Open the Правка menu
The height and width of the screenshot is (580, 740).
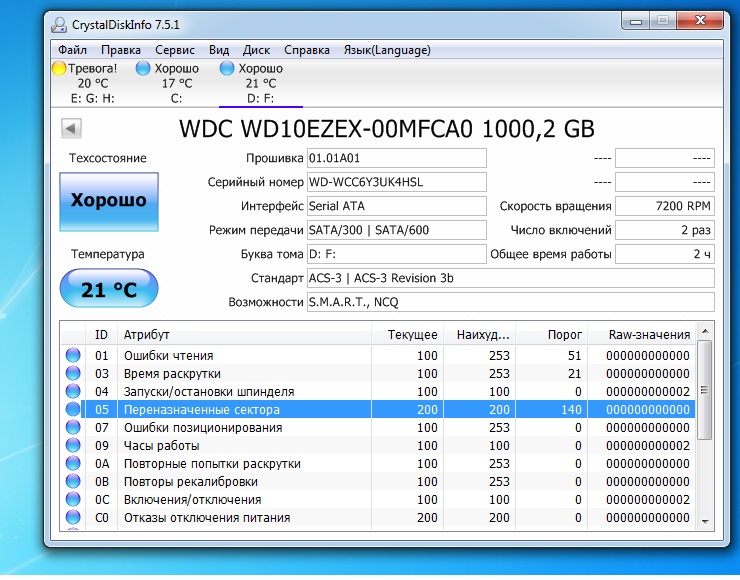pyautogui.click(x=121, y=50)
